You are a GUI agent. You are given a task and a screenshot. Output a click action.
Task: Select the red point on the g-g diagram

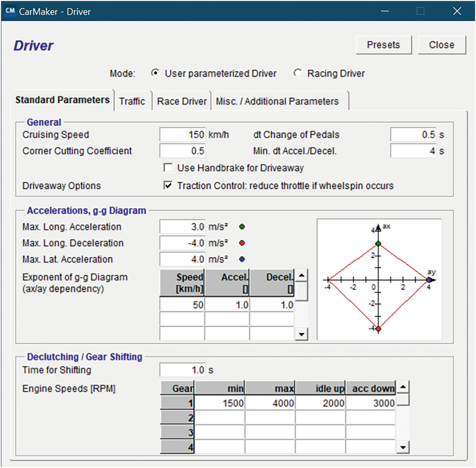pyautogui.click(x=379, y=328)
